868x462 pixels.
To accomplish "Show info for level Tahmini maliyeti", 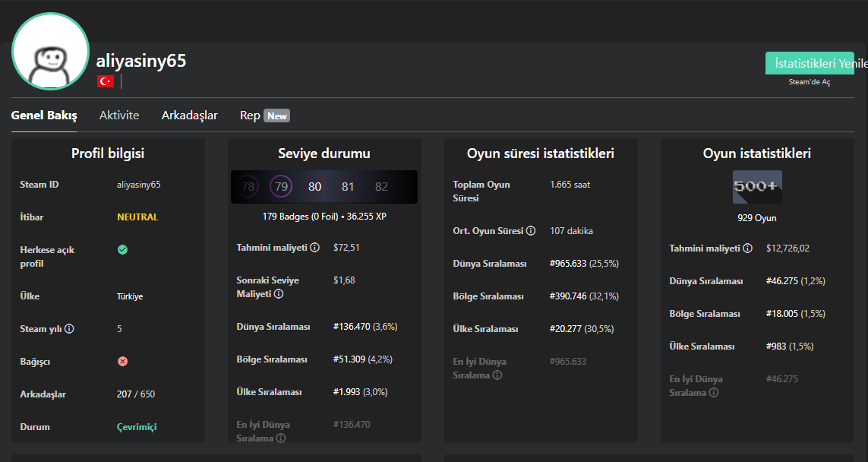I will [314, 248].
